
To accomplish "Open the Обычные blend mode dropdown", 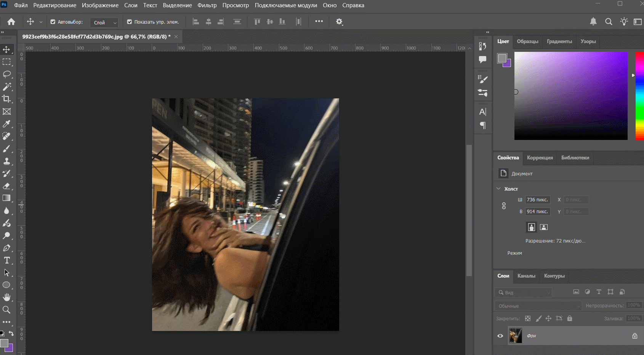I will 538,306.
